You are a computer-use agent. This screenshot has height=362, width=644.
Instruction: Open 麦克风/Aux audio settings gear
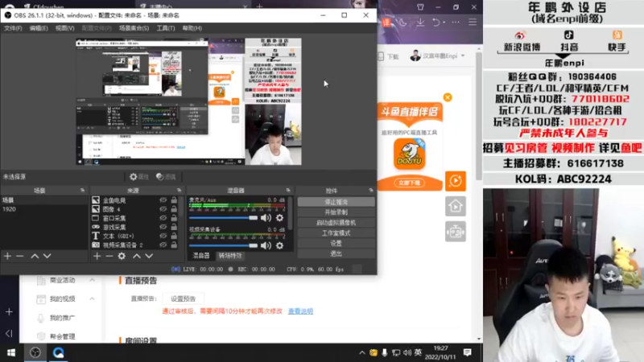279,218
